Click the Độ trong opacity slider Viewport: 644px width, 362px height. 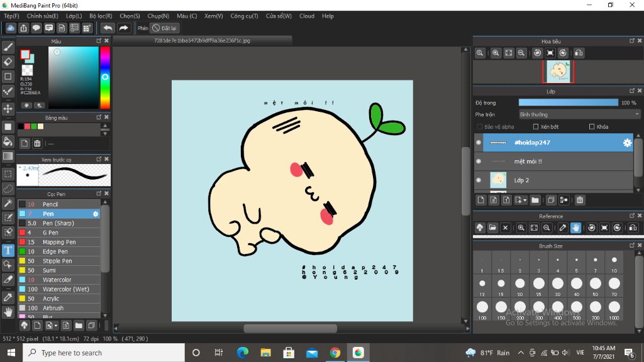tap(568, 102)
